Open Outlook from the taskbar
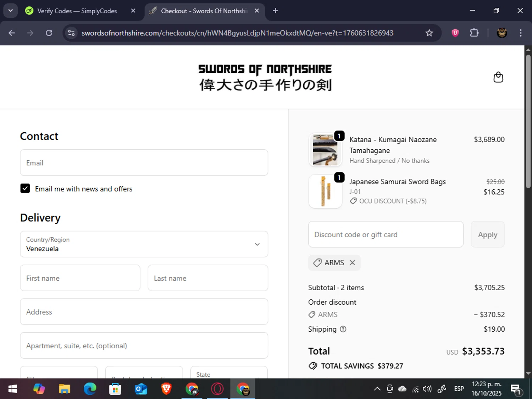Viewport: 532px width, 399px height. [141, 389]
